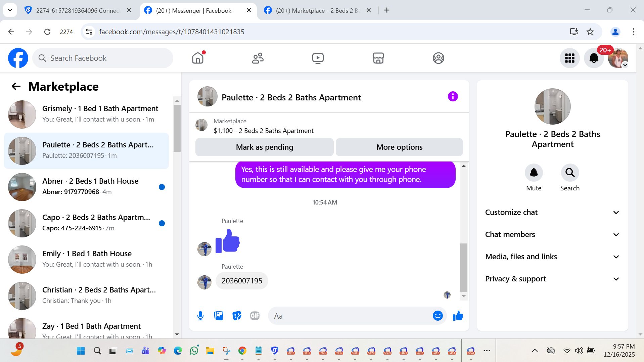
Task: Open the Groups icon in top navigation
Action: coord(438,58)
